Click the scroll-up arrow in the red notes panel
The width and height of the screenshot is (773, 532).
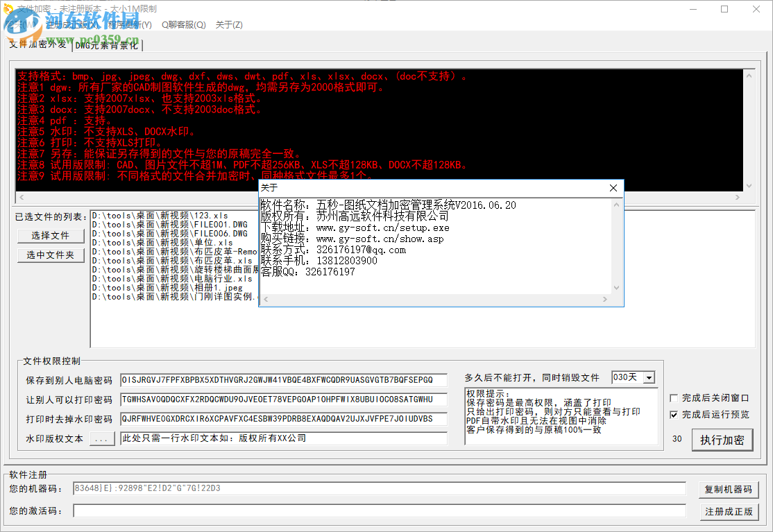[749, 76]
